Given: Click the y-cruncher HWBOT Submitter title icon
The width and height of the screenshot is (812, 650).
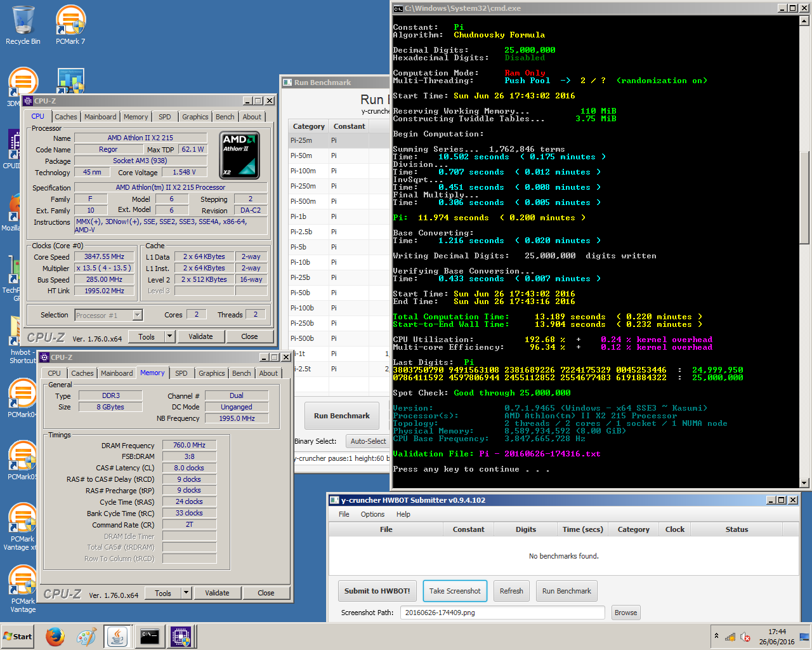Looking at the screenshot, I should 334,500.
